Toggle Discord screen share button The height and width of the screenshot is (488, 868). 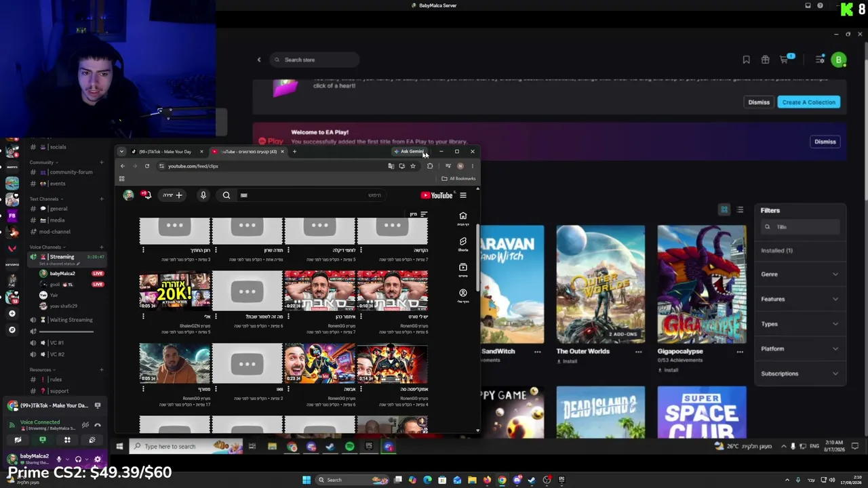(43, 440)
